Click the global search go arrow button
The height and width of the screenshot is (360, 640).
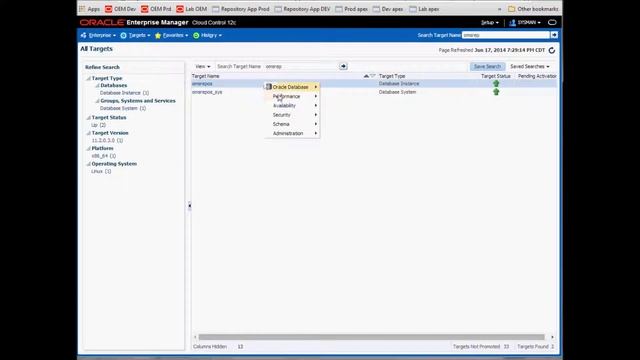(554, 35)
